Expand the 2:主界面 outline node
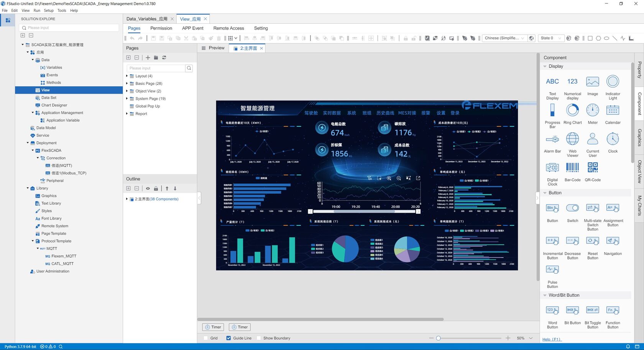 127,199
